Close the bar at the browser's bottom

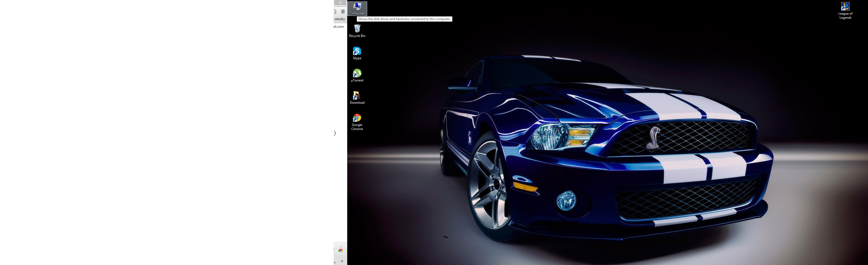click(342, 261)
